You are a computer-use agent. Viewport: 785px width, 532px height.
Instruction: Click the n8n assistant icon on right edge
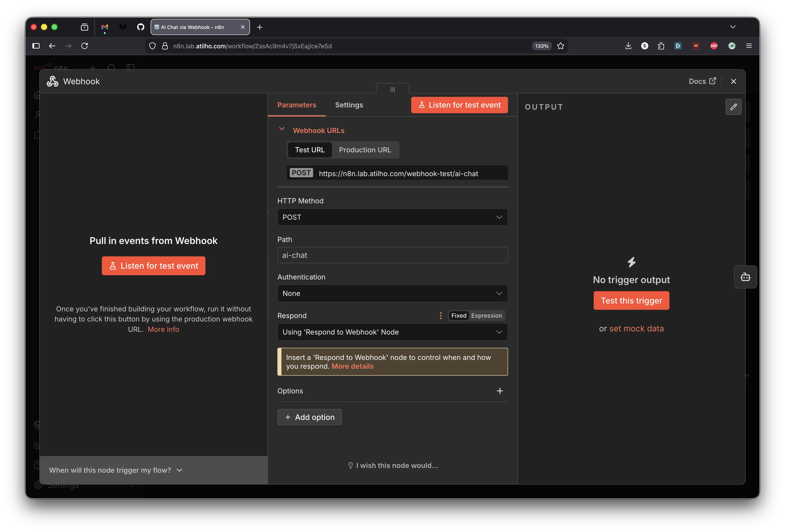(746, 277)
